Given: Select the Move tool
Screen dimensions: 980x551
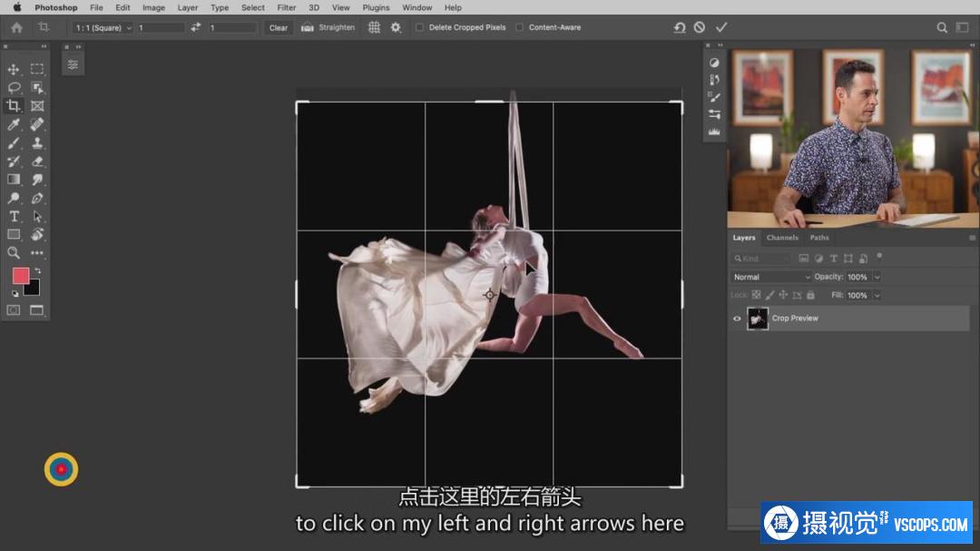Looking at the screenshot, I should pos(13,69).
